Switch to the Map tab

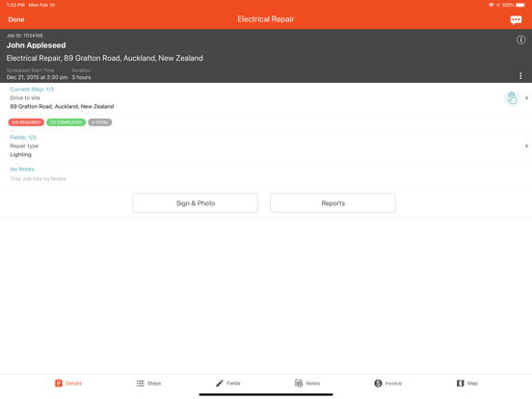click(466, 383)
